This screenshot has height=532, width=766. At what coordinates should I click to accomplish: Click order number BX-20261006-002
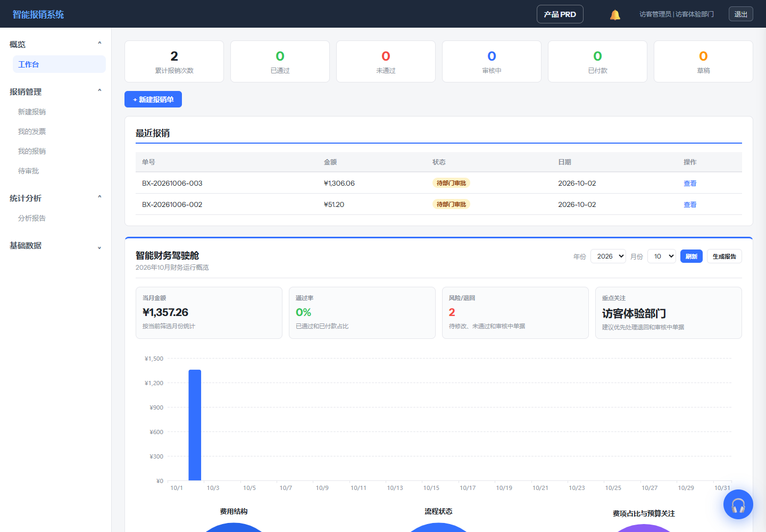pyautogui.click(x=172, y=204)
